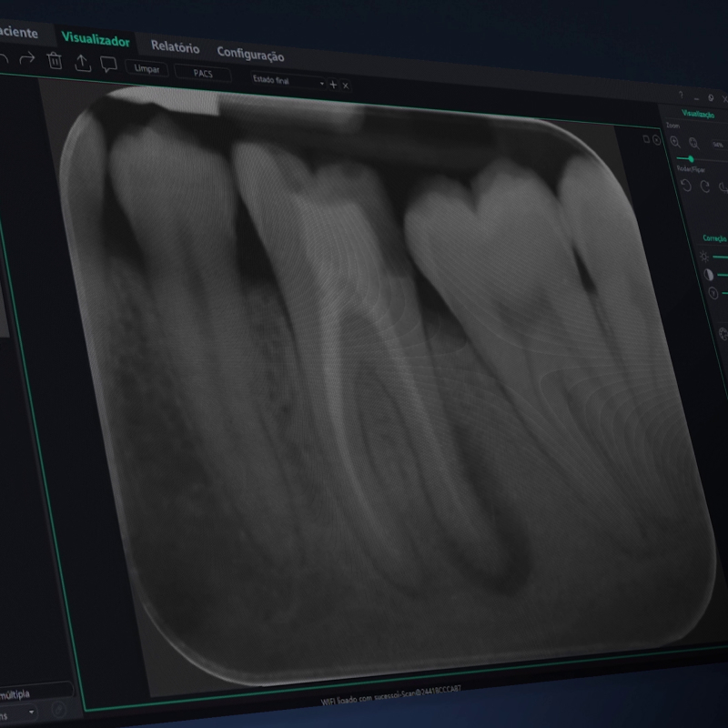Delete image with the trash icon
Image resolution: width=728 pixels, height=728 pixels.
coord(55,61)
